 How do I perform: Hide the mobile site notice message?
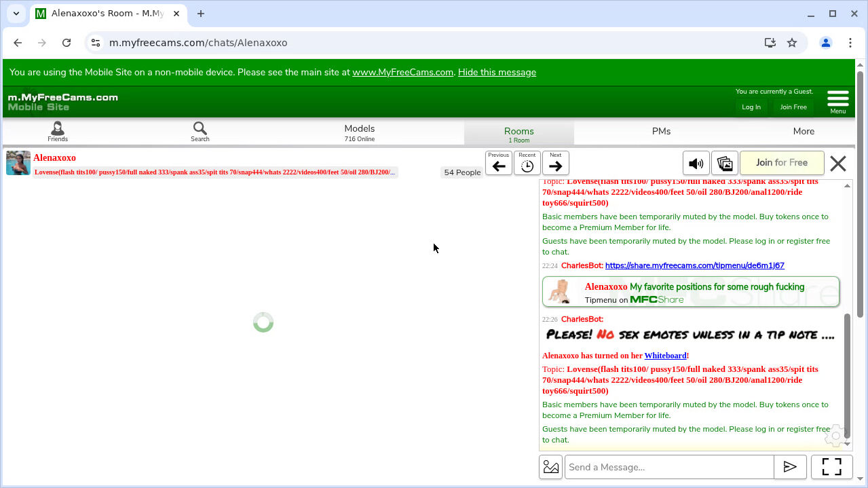pyautogui.click(x=497, y=72)
